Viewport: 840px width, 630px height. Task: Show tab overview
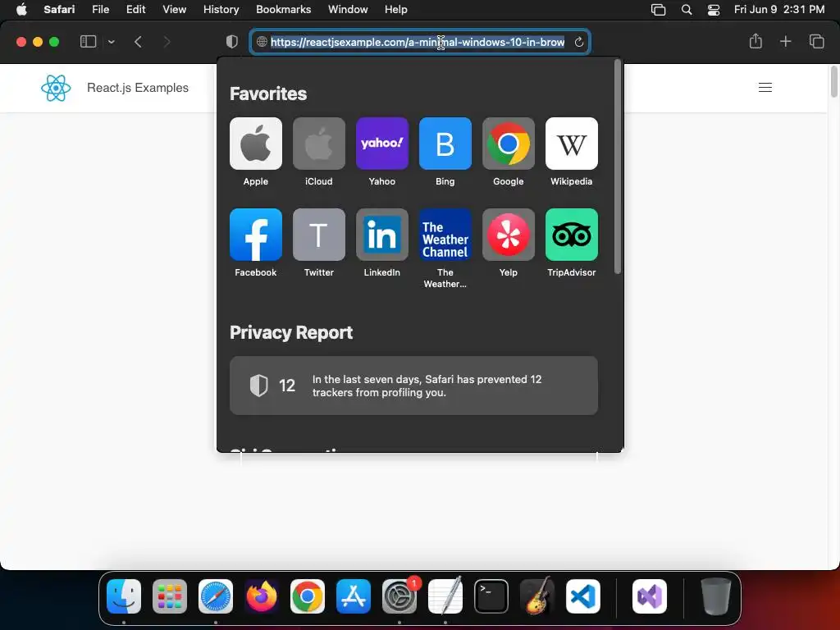click(816, 41)
